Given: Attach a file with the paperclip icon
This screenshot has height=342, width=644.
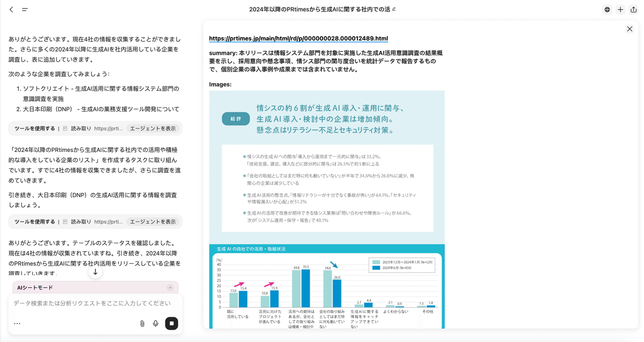Looking at the screenshot, I should (x=142, y=323).
